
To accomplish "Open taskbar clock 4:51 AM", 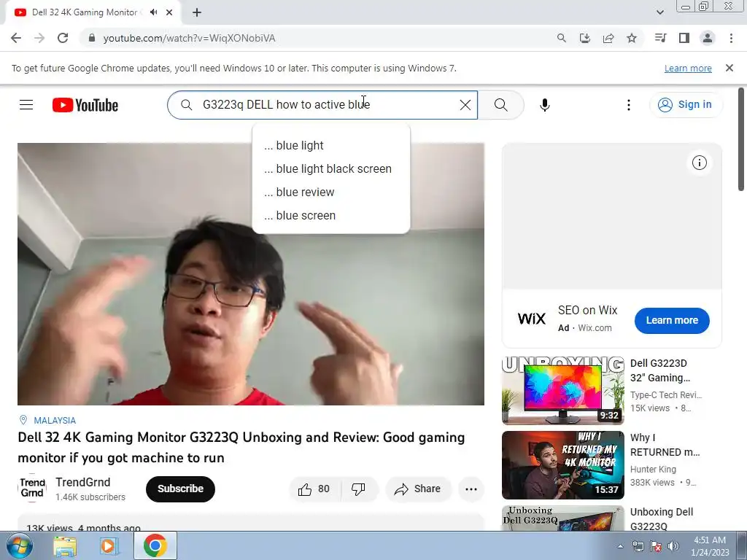I will click(x=710, y=546).
